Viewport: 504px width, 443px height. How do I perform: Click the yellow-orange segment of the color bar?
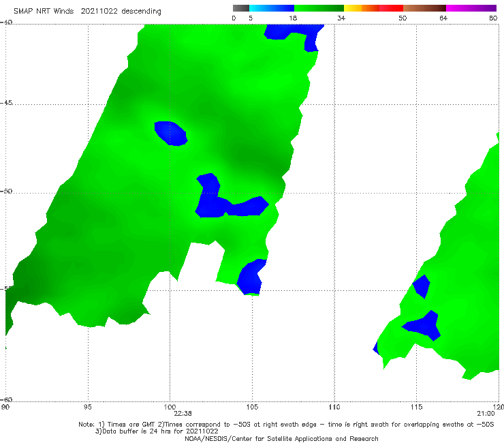[x=362, y=8]
